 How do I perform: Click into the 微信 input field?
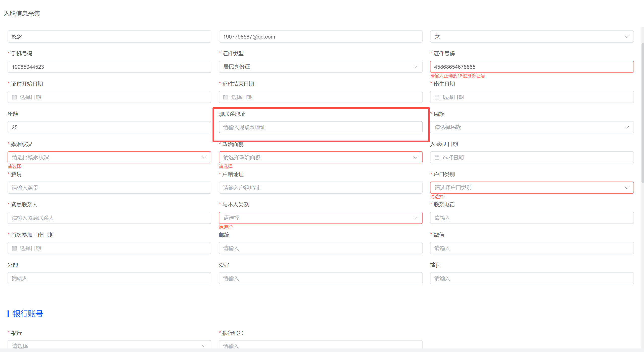pyautogui.click(x=532, y=248)
